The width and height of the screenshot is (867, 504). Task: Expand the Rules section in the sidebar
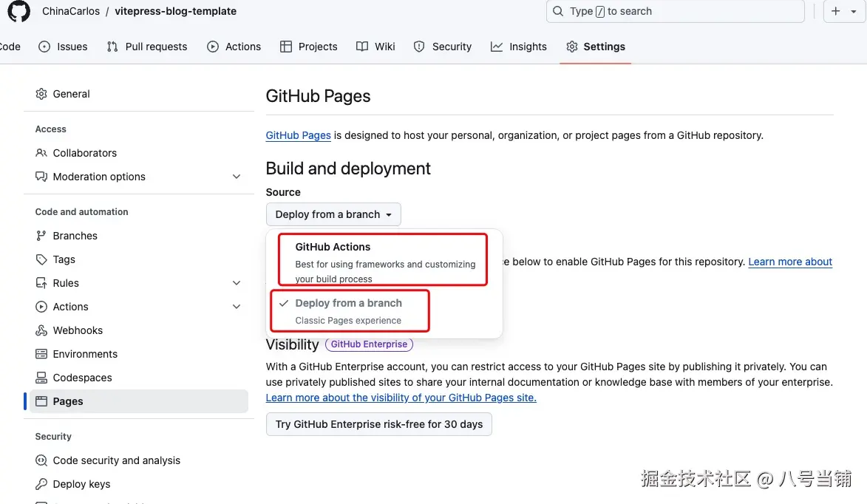click(237, 283)
